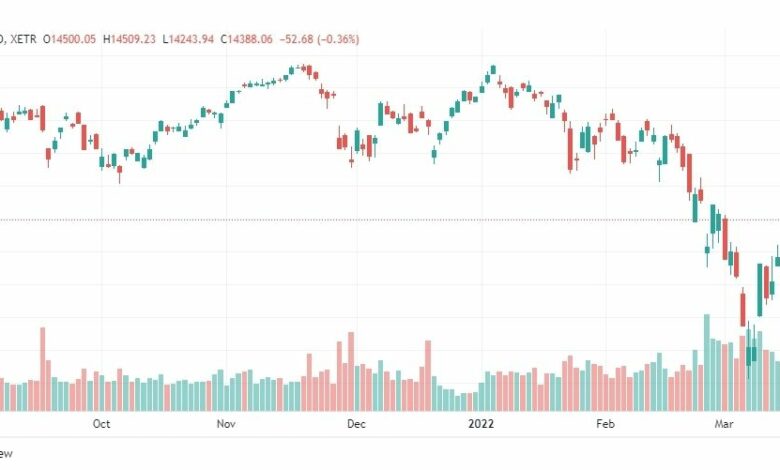
Task: Select the Low value L14243.94
Action: 188,39
